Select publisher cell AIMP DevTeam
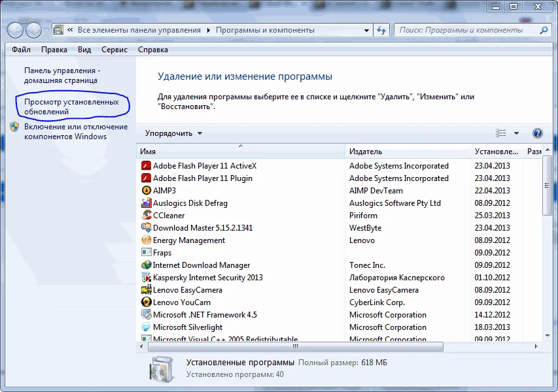The width and height of the screenshot is (558, 392). [375, 191]
